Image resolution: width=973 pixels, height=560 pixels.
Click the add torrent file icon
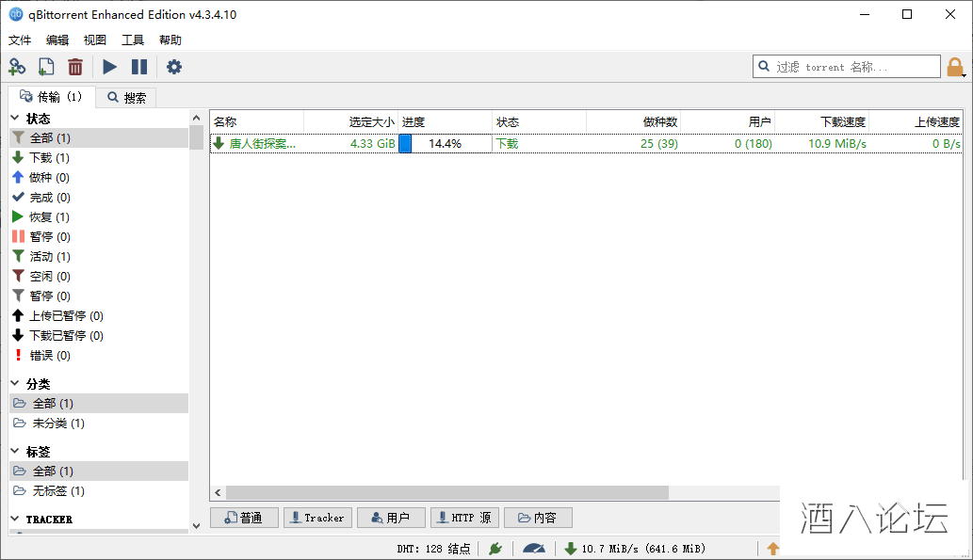tap(46, 67)
